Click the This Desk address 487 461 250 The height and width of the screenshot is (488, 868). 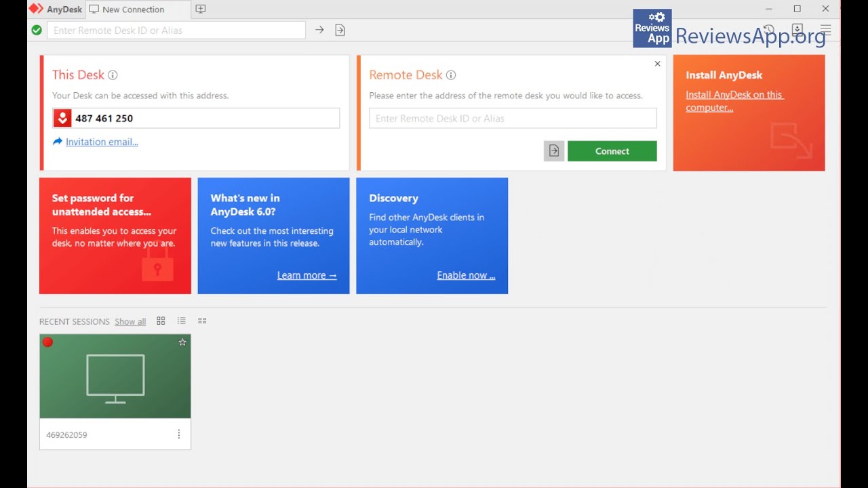104,118
